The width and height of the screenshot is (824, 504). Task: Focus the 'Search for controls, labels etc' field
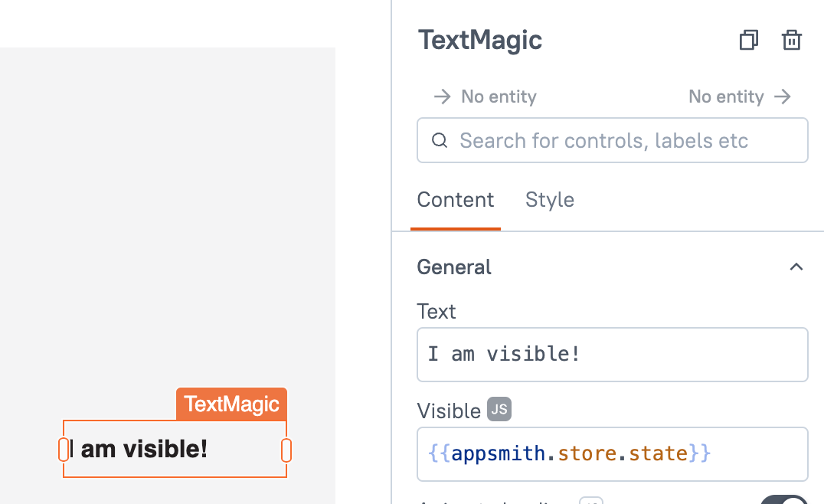613,140
